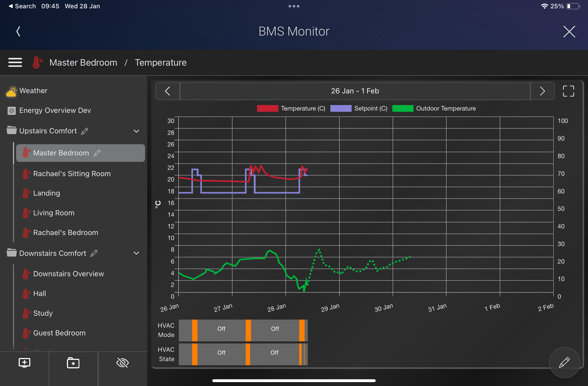This screenshot has height=386, width=588.
Task: Click the Setpoint (C) purple legend swatch
Action: pos(341,108)
